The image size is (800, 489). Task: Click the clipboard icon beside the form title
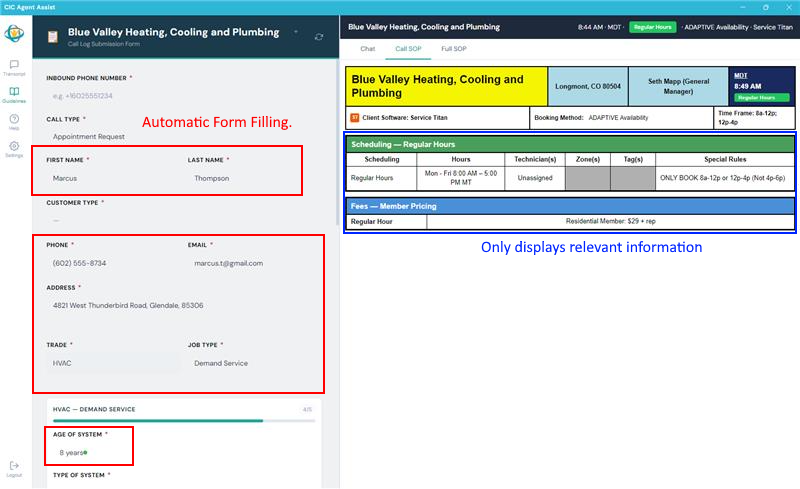coord(53,37)
